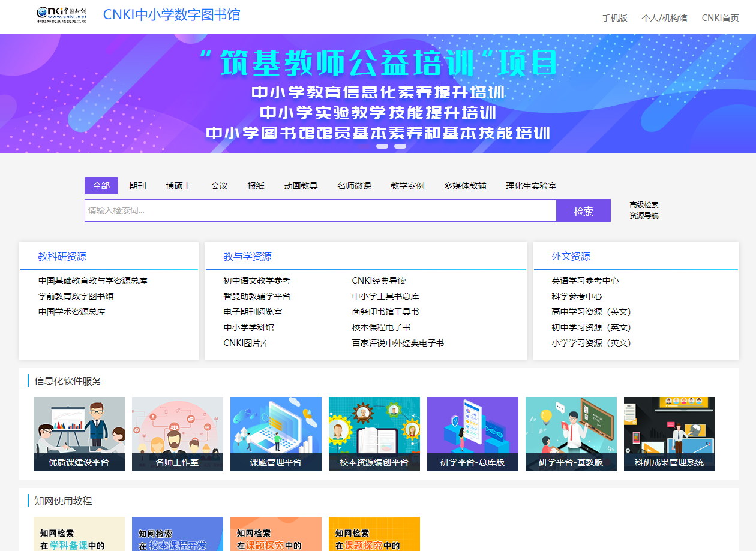Open the 校本课程开发 tutorial card

[178, 534]
